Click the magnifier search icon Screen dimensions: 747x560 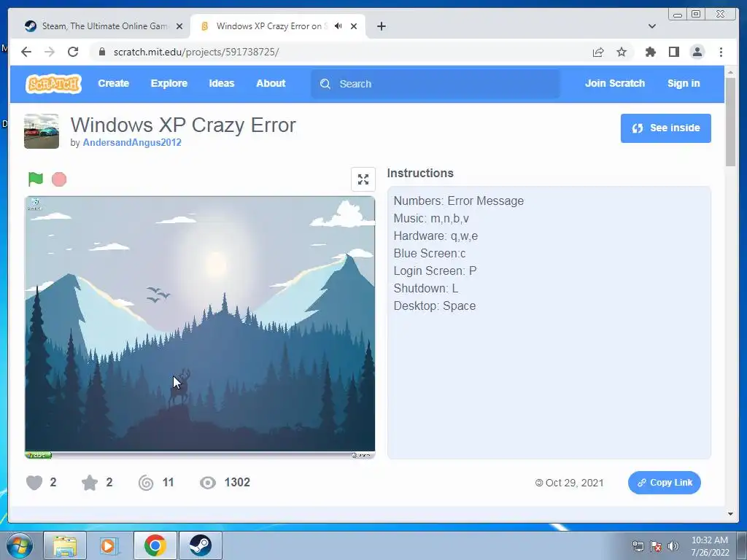pos(325,84)
